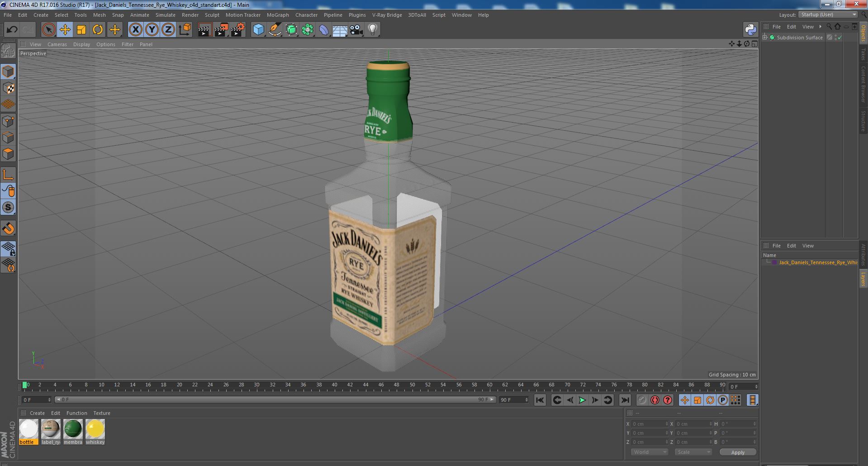Click Record Active Objects button
The image size is (868, 466).
tap(642, 400)
